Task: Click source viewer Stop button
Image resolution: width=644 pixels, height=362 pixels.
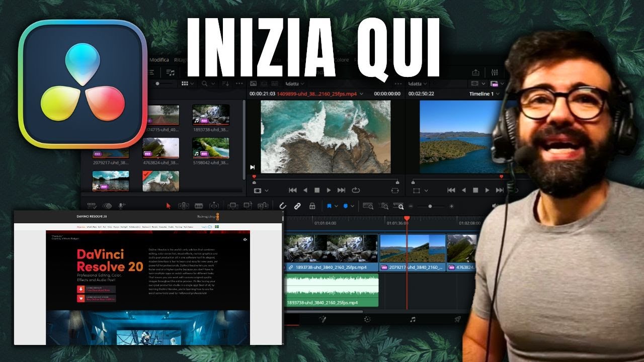Action: (317, 190)
